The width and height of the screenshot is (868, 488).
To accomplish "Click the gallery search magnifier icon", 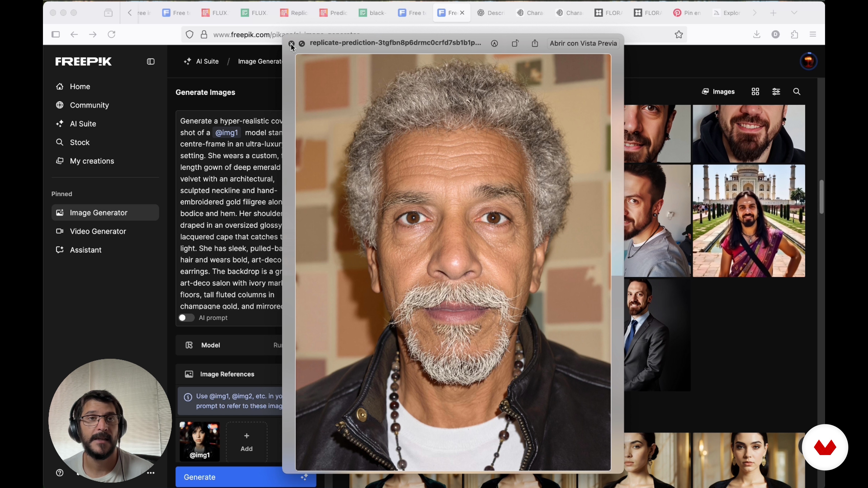I will [x=797, y=91].
